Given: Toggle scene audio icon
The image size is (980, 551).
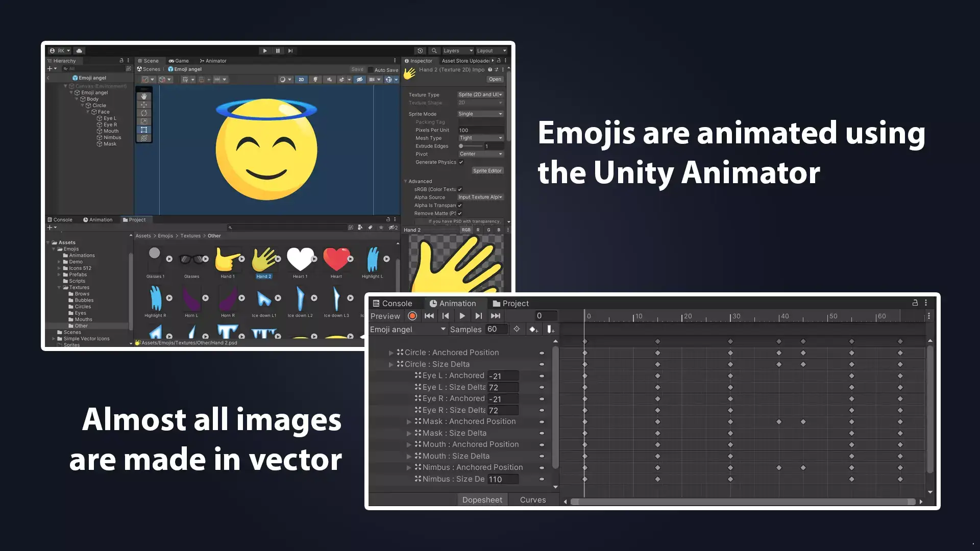Looking at the screenshot, I should click(329, 80).
